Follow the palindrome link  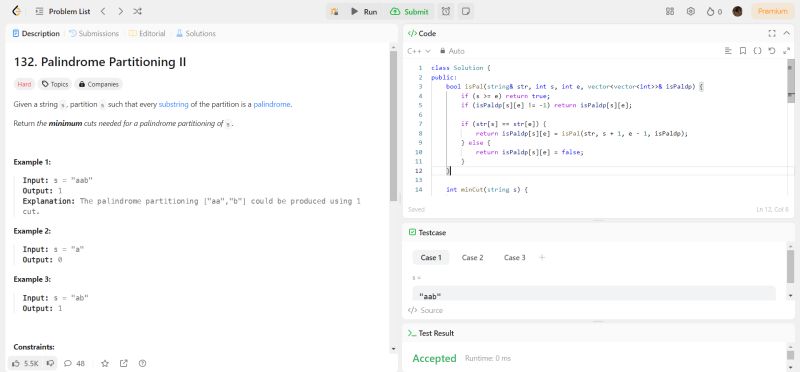(272, 104)
